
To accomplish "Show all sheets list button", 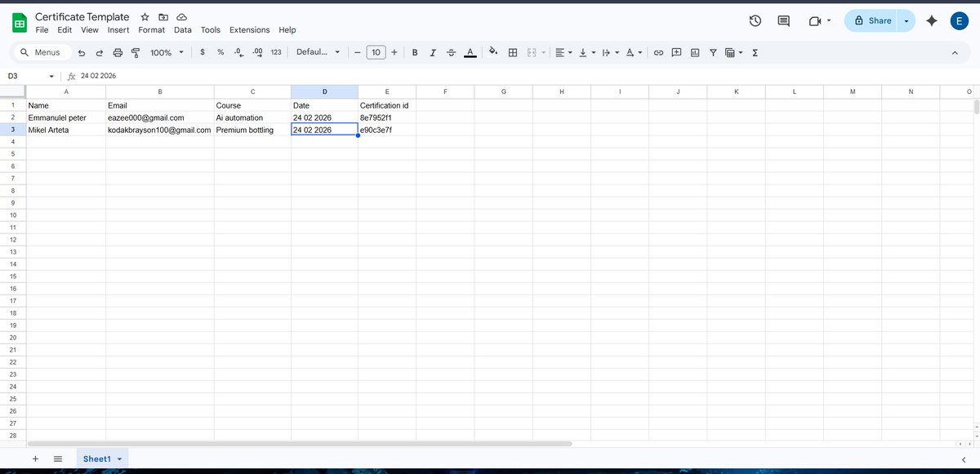I will coord(58,459).
